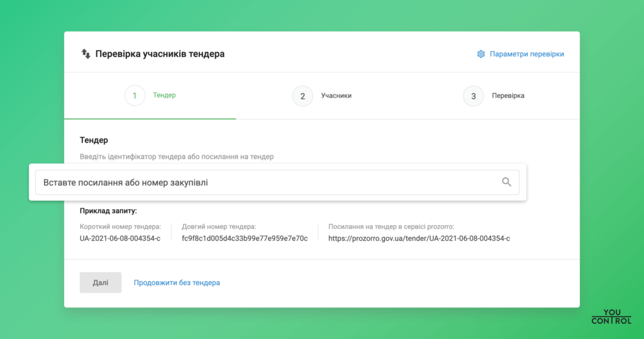Click long tender number example fc9f8c1d005d4c33b99e77e959e7e70c
Viewport: 644px width, 339px height.
[x=245, y=239]
